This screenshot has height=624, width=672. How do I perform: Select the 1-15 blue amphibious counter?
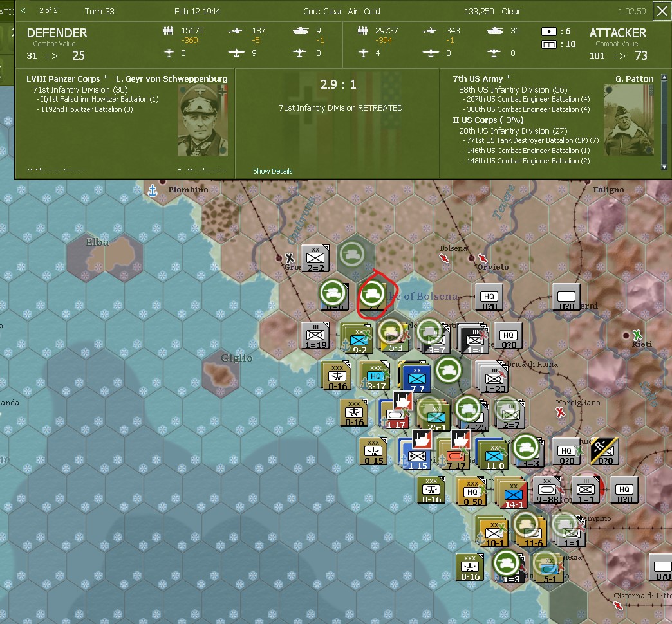(x=416, y=455)
